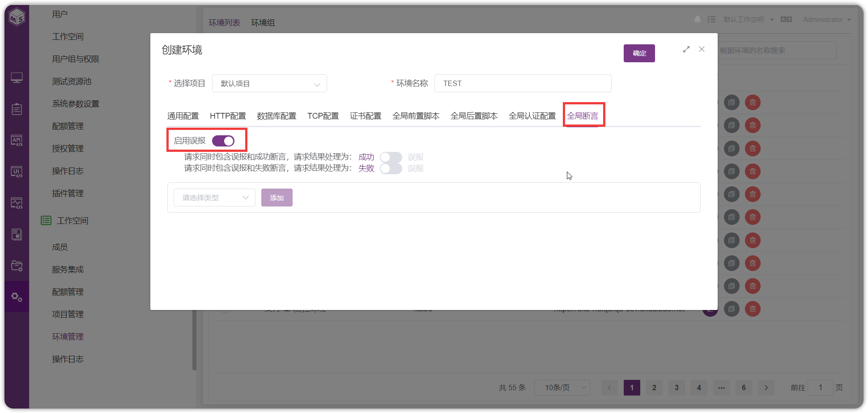Switch to the HTTP配置 tab

tap(228, 116)
